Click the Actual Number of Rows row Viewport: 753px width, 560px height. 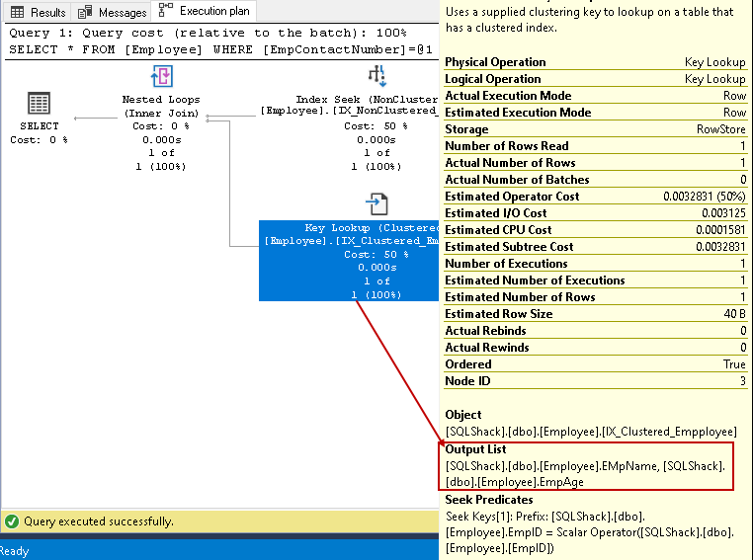click(596, 163)
